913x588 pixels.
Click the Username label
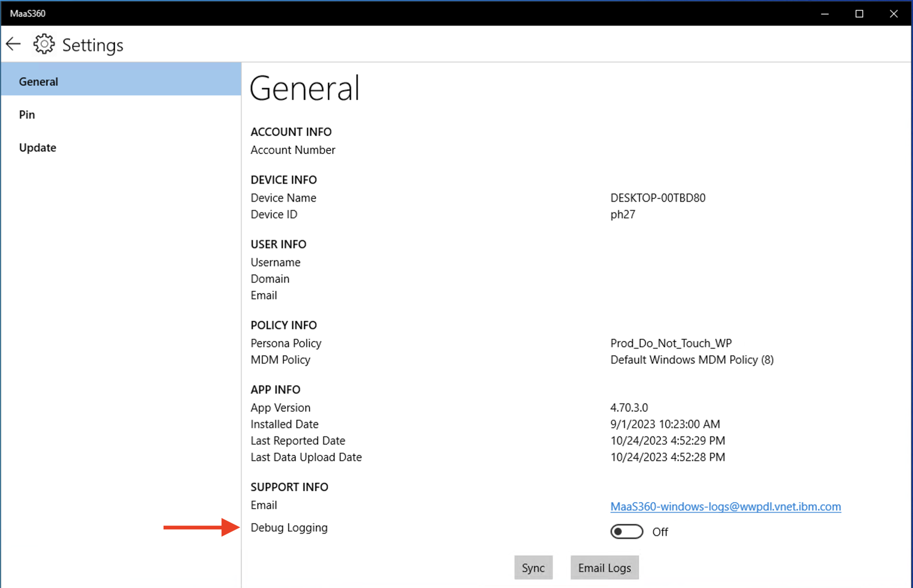(x=275, y=262)
